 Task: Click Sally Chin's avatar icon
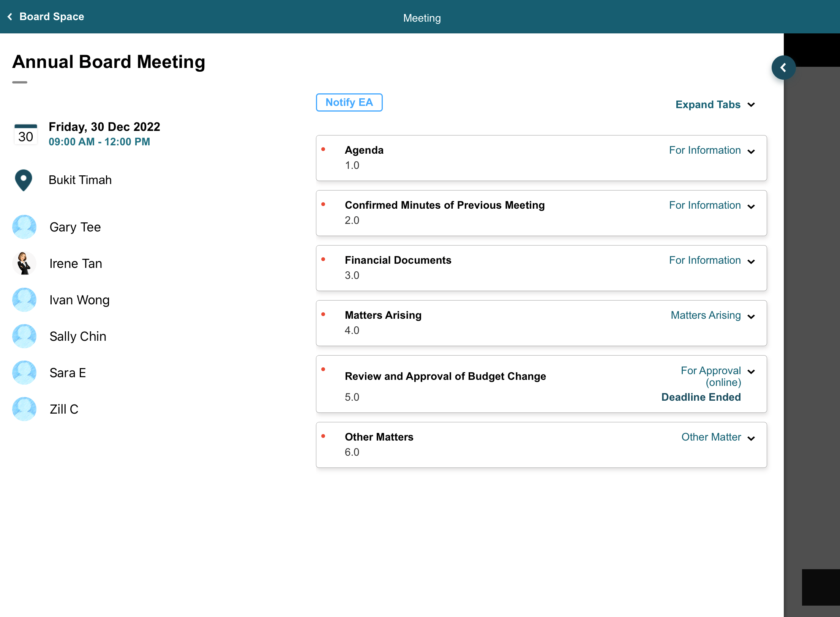click(x=24, y=336)
